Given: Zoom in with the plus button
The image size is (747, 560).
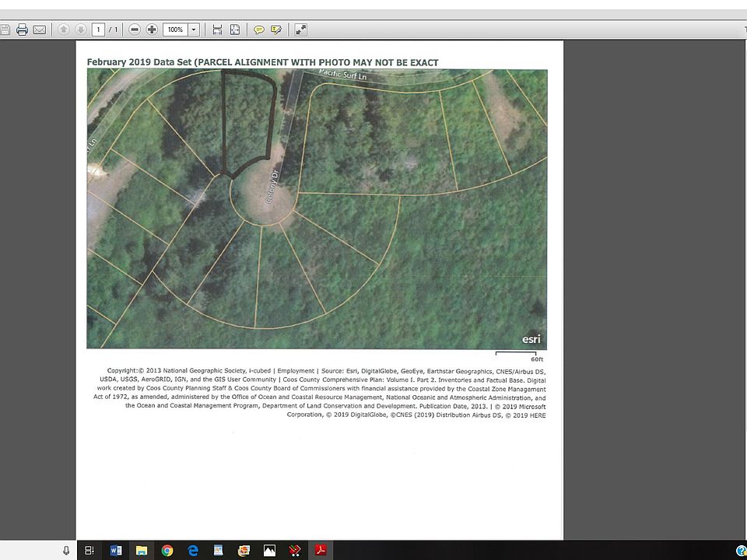Looking at the screenshot, I should pyautogui.click(x=152, y=30).
